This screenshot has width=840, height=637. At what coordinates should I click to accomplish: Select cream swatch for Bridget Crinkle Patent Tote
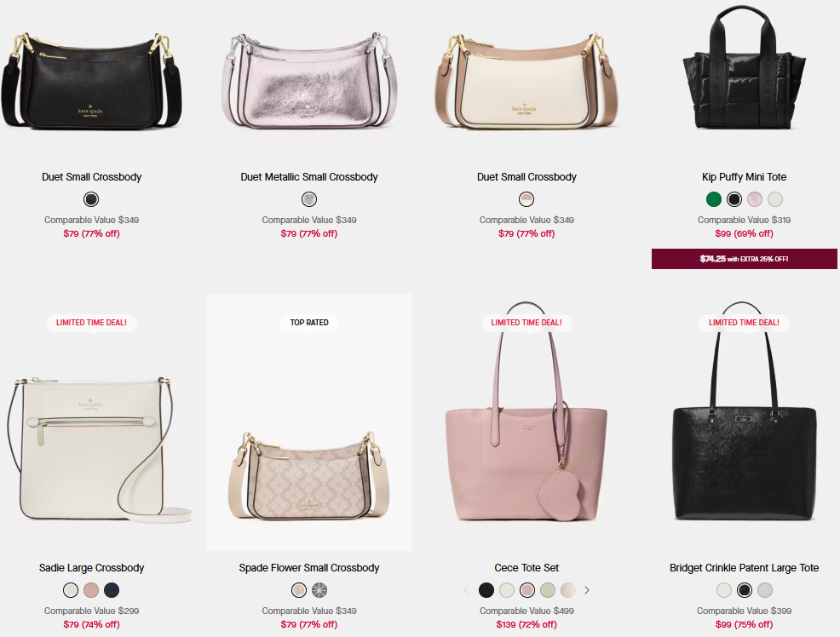click(x=724, y=590)
